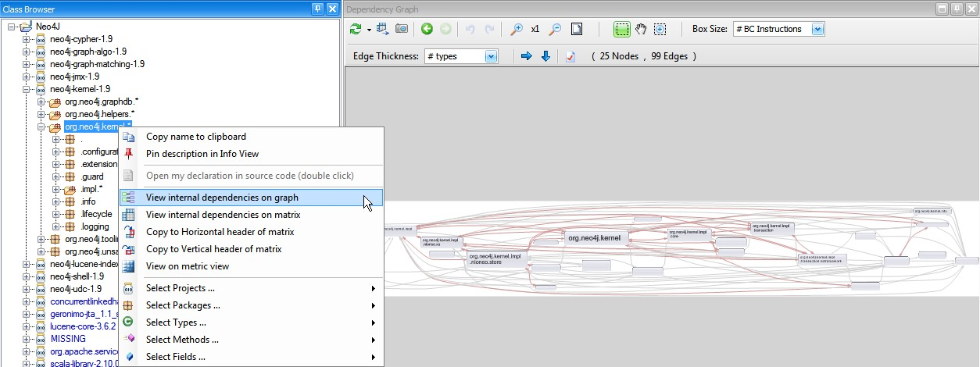The image size is (980, 367).
Task: Choose Copy name to clipboard
Action: coord(252,137)
